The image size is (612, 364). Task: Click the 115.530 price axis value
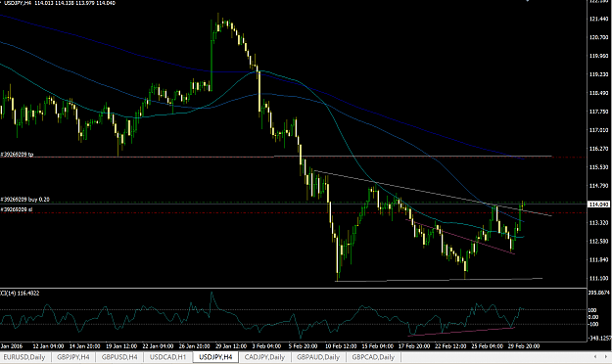[x=598, y=167]
